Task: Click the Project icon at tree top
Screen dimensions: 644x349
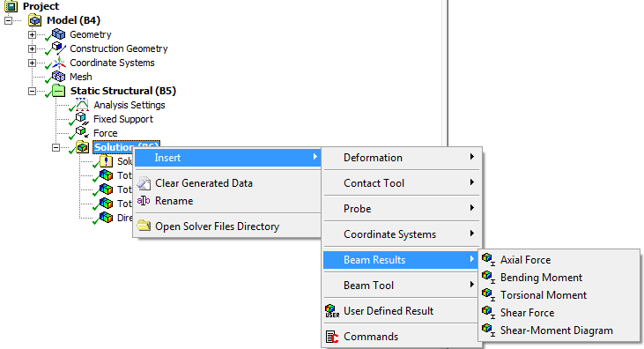Action: click(x=11, y=6)
